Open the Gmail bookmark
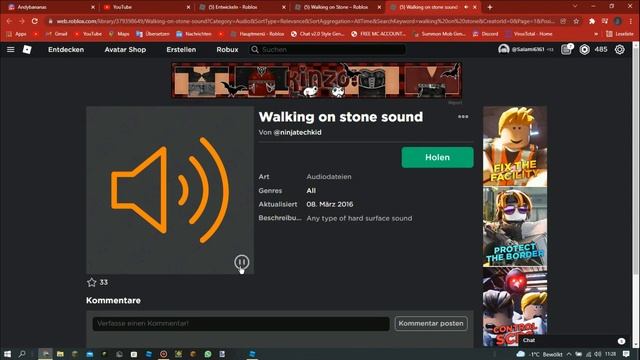Viewport: 640px width, 360px height. 56,34
